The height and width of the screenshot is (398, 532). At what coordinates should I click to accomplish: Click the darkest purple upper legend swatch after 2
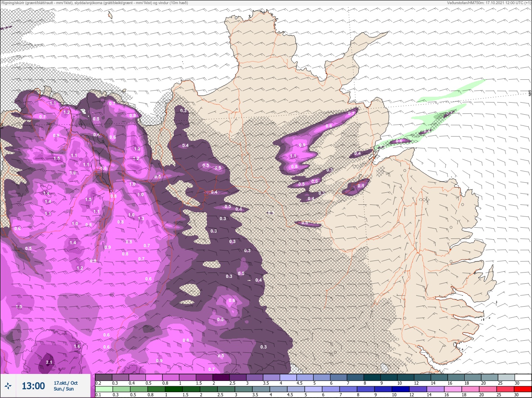[x=221, y=377]
